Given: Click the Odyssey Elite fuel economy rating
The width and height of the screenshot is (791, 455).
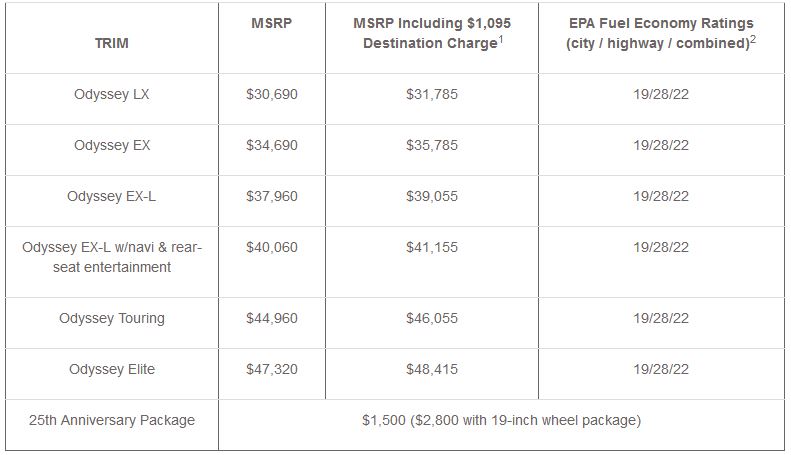Looking at the screenshot, I should tap(661, 370).
